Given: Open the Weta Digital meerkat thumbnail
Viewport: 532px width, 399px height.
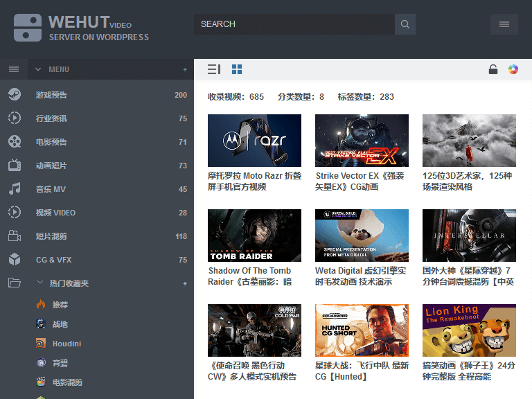Looking at the screenshot, I should click(x=362, y=236).
